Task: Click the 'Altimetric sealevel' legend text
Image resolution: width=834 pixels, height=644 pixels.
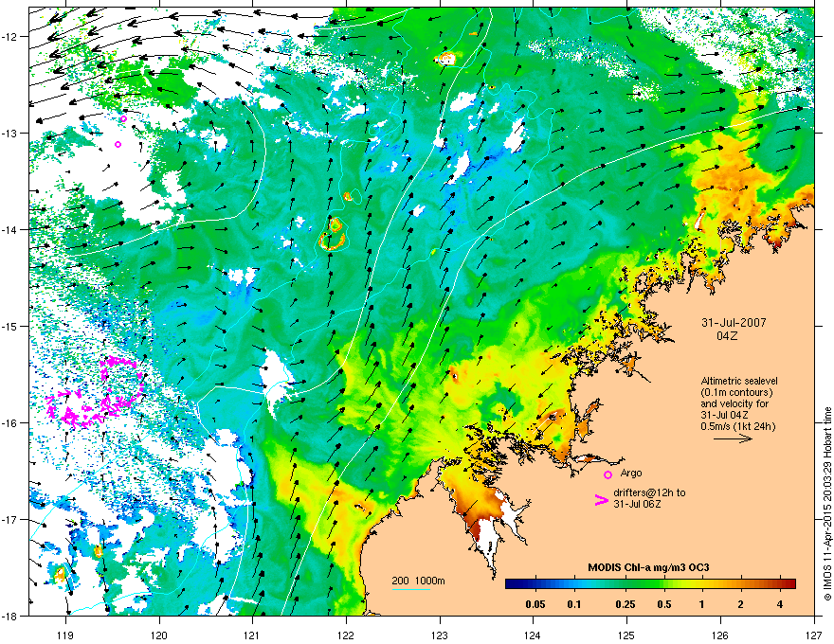Action: point(739,381)
